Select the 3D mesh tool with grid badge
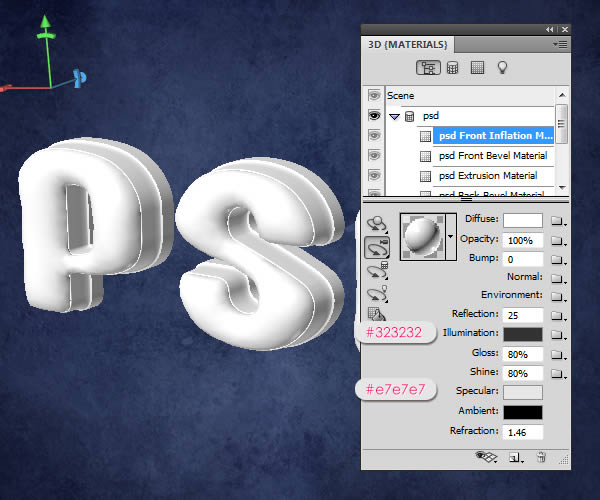The image size is (600, 500). pyautogui.click(x=377, y=270)
